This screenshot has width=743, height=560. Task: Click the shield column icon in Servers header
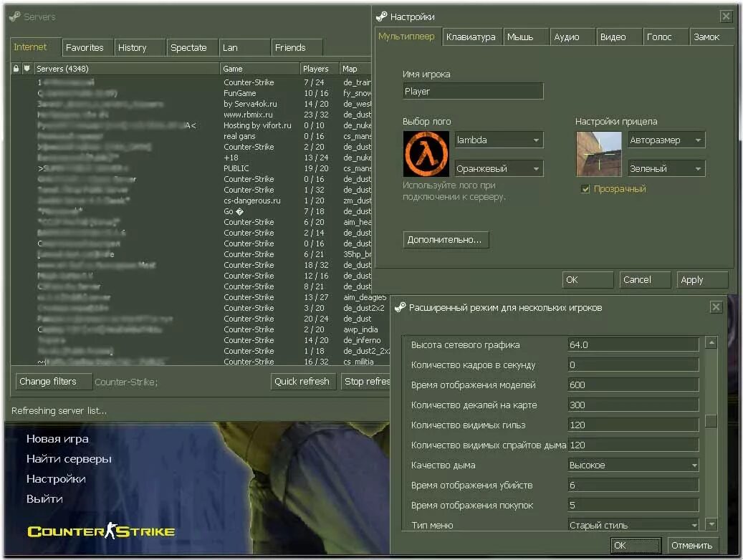click(x=27, y=69)
